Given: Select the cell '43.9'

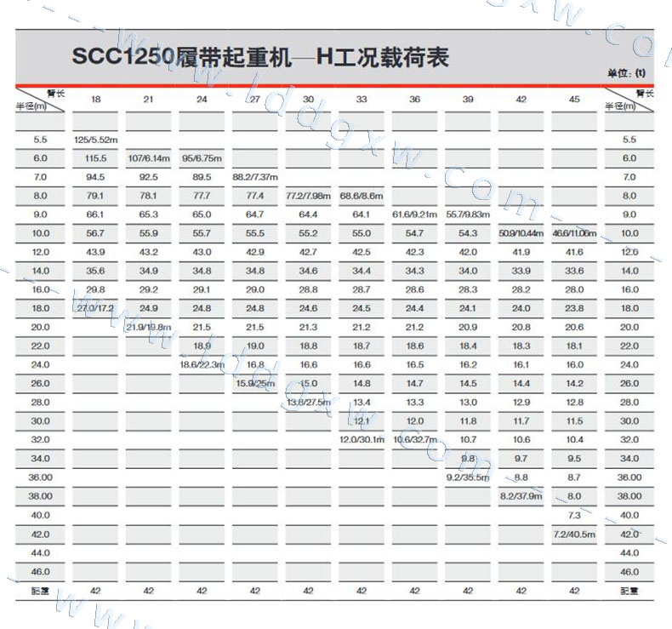Looking at the screenshot, I should point(95,252).
